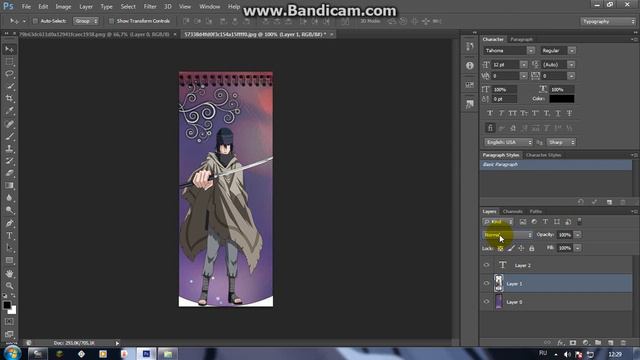Hide Layer 0 visibility eye
The height and width of the screenshot is (360, 640).
pos(486,302)
